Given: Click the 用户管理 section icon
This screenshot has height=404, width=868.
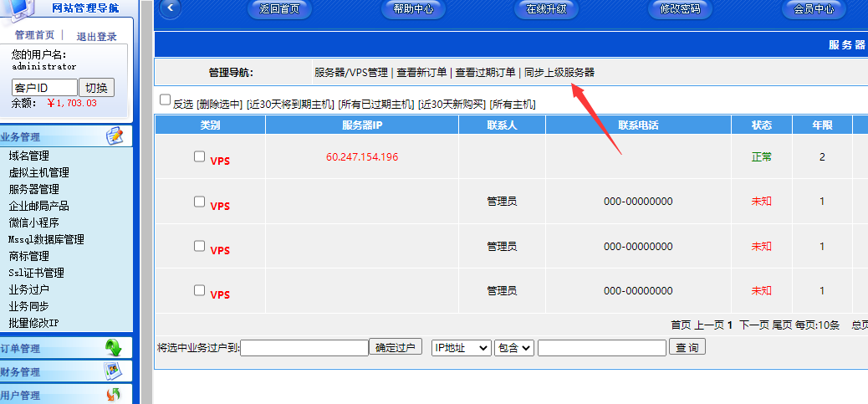Looking at the screenshot, I should (x=114, y=394).
